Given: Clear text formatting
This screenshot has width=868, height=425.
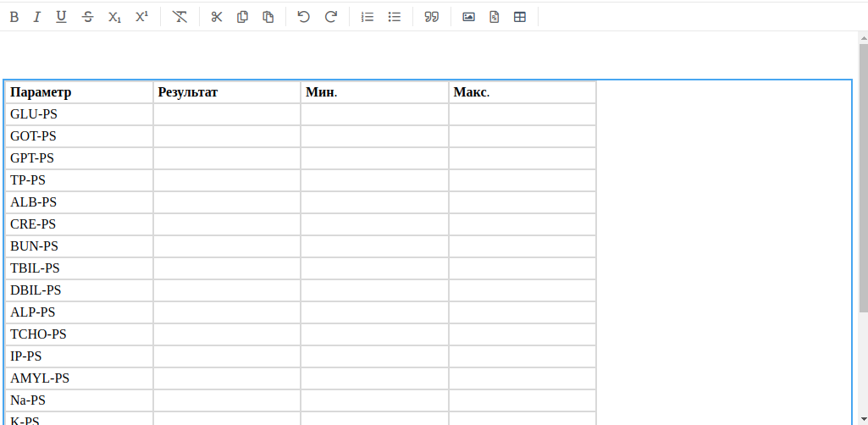Looking at the screenshot, I should coord(180,17).
